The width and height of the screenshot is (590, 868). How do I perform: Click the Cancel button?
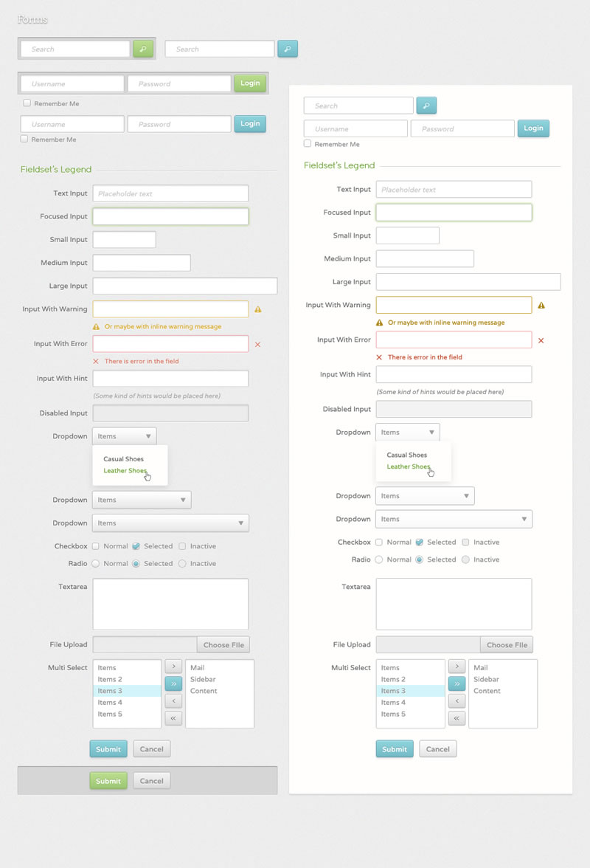pyautogui.click(x=151, y=748)
